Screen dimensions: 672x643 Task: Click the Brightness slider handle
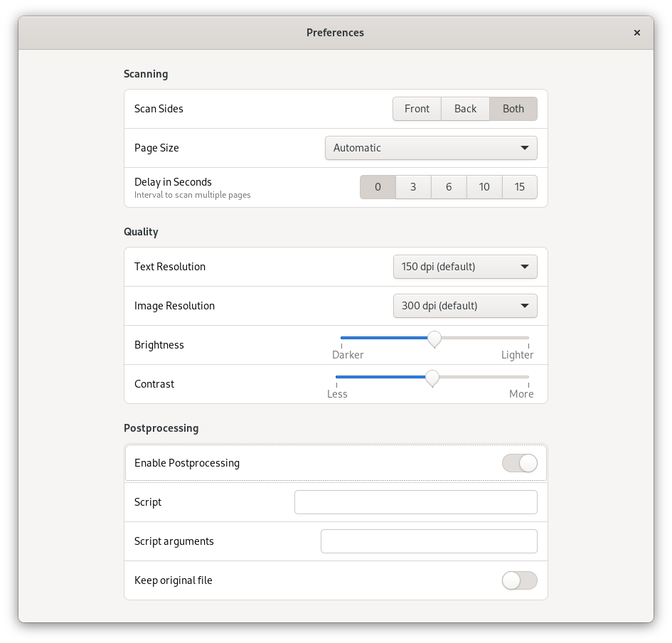coord(434,339)
